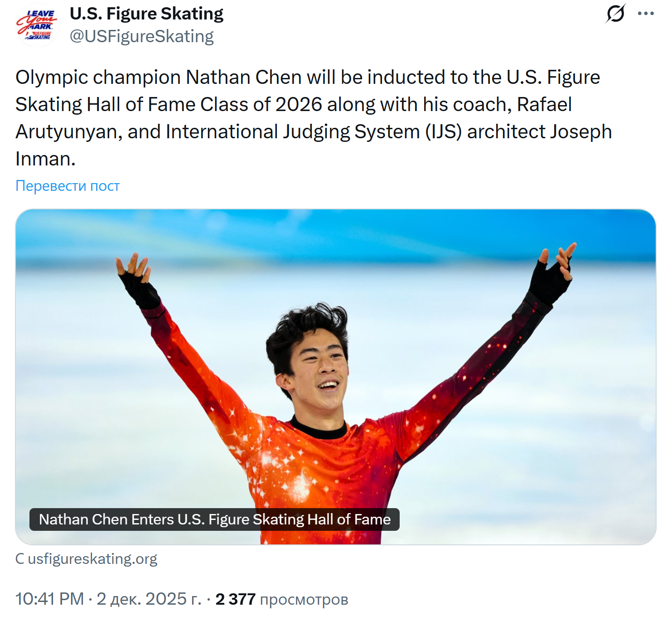Click the word 'просмотров' next to views

pos(304,600)
